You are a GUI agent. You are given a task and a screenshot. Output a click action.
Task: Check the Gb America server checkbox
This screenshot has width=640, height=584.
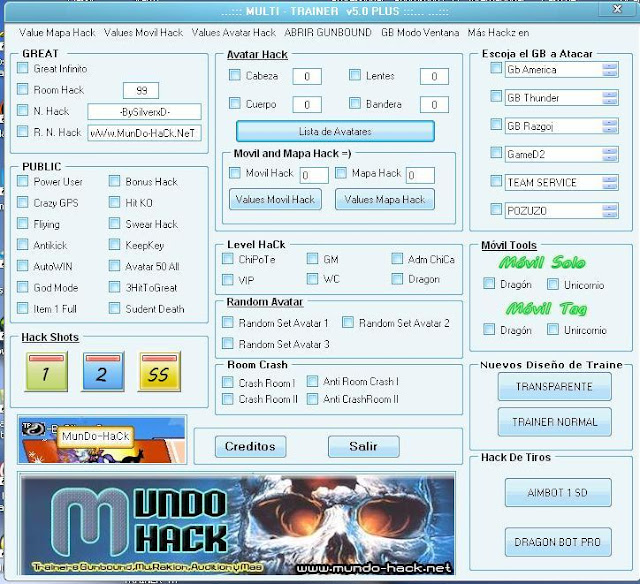[x=496, y=68]
